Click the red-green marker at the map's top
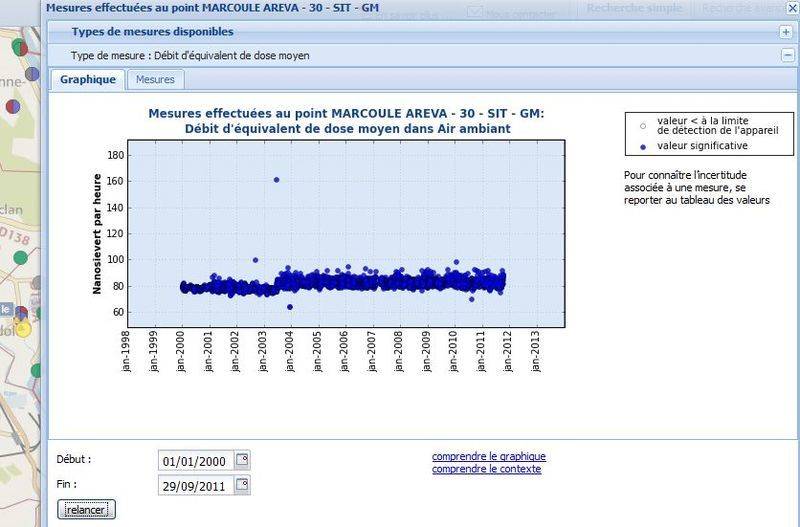The height and width of the screenshot is (527, 800). tap(20, 46)
